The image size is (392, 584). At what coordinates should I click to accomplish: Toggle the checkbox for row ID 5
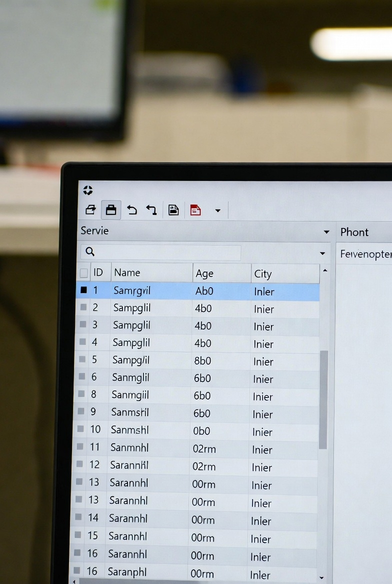point(82,360)
